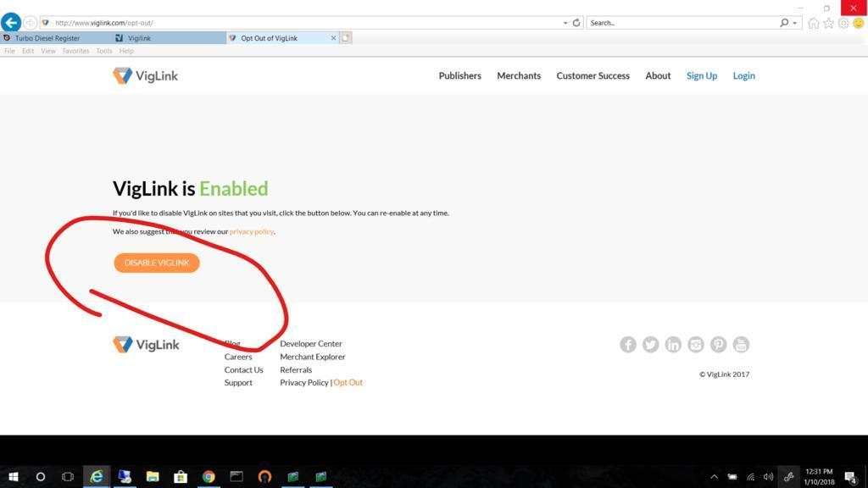Open the Support footer link

(238, 382)
